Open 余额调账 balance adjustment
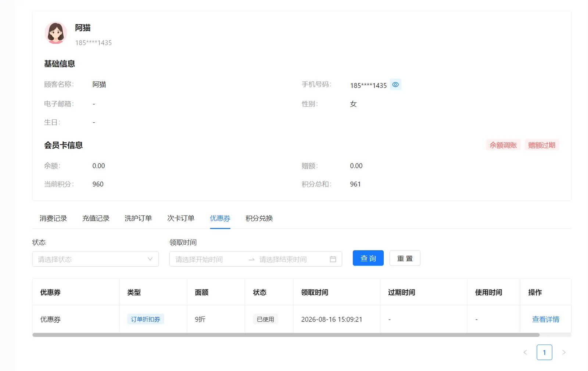Viewport: 588px width, 371px height. click(503, 145)
